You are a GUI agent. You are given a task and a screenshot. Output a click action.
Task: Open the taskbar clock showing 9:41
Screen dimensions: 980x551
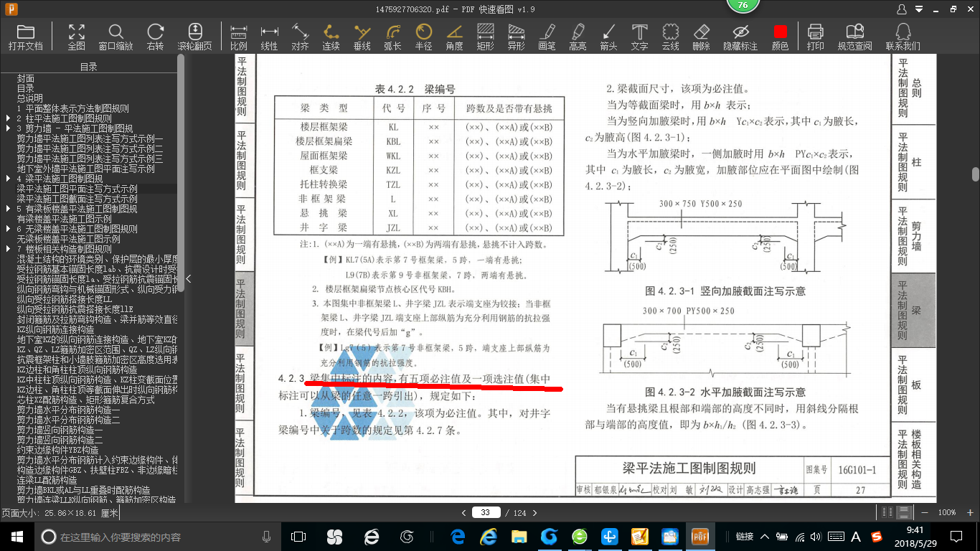point(915,536)
